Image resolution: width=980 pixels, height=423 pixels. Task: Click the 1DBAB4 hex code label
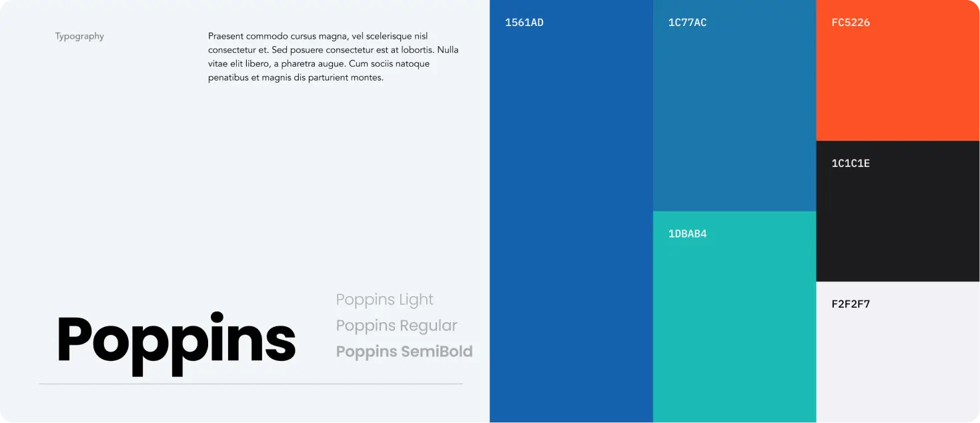687,234
